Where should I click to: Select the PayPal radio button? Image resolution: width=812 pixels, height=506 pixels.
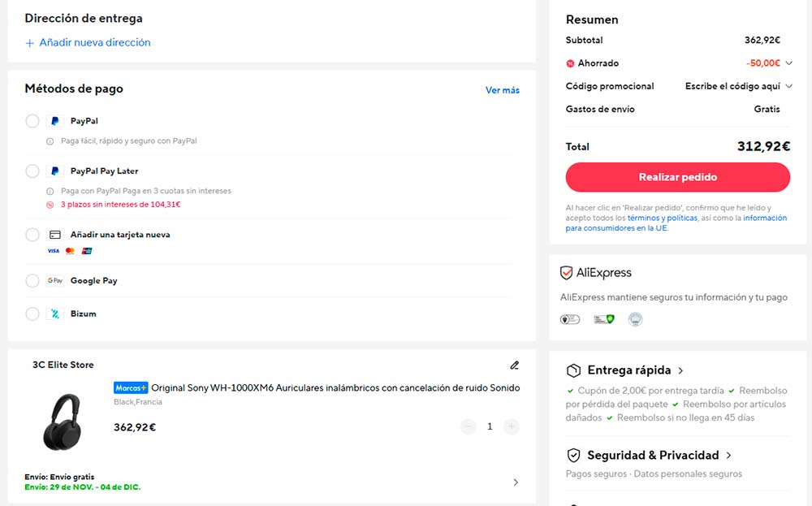pos(32,121)
